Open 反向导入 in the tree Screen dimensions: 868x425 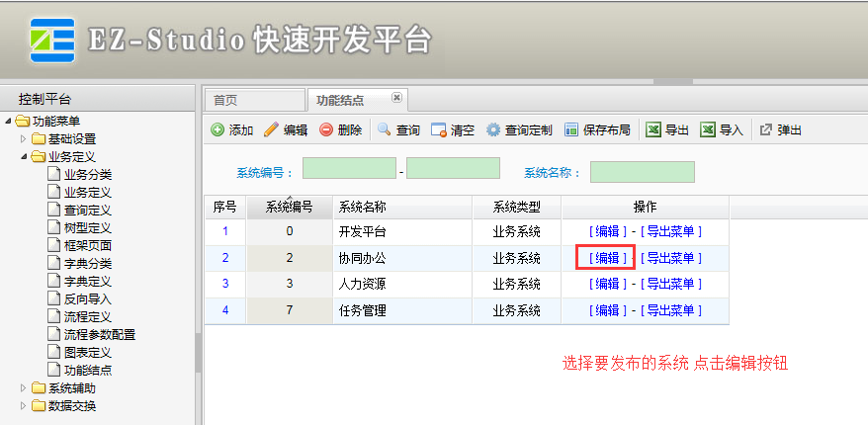coord(88,298)
